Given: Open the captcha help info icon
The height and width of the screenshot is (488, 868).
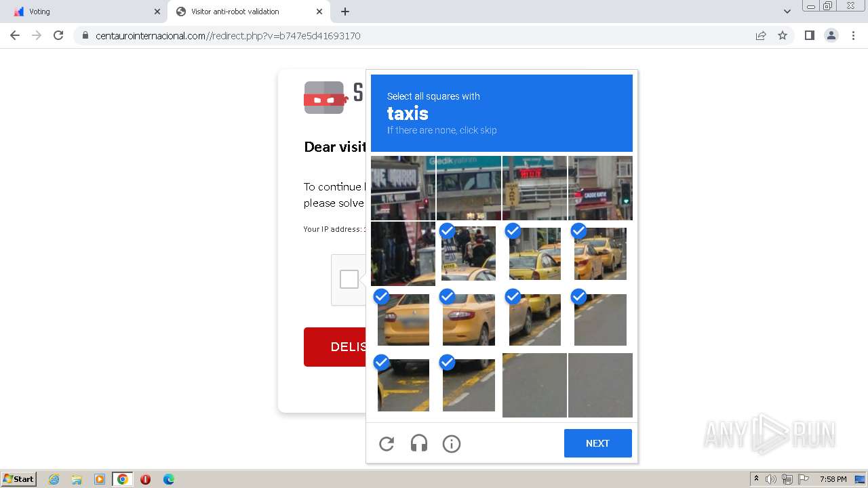Looking at the screenshot, I should 452,444.
